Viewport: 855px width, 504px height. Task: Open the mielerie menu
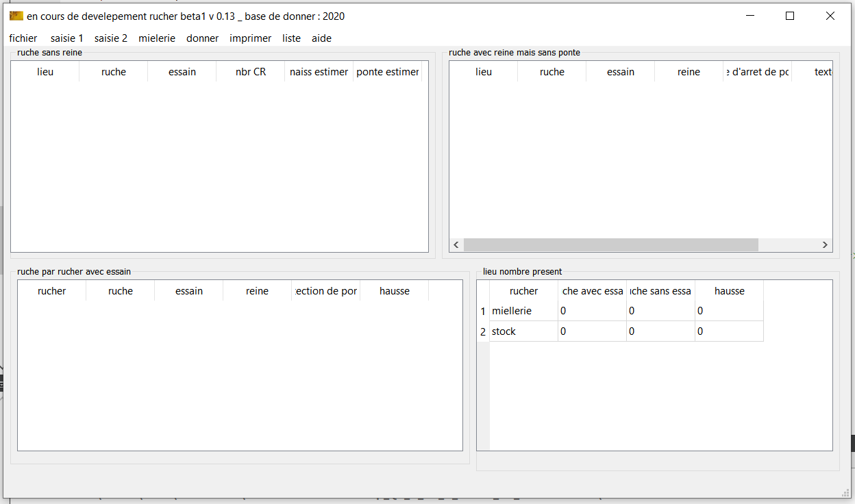[157, 38]
